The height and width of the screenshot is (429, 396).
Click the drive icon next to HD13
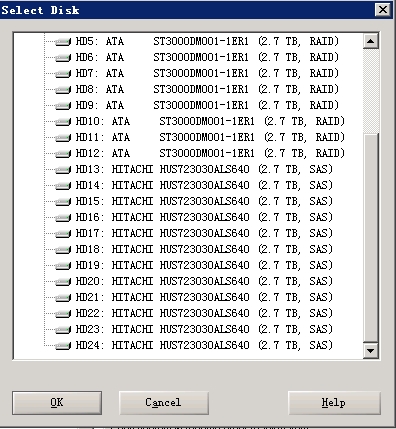(63, 170)
